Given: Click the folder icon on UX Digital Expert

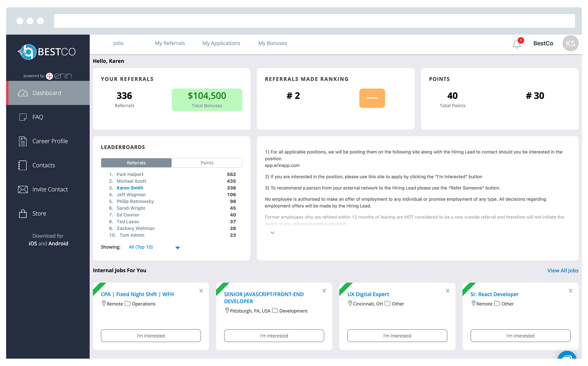Looking at the screenshot, I should point(387,303).
